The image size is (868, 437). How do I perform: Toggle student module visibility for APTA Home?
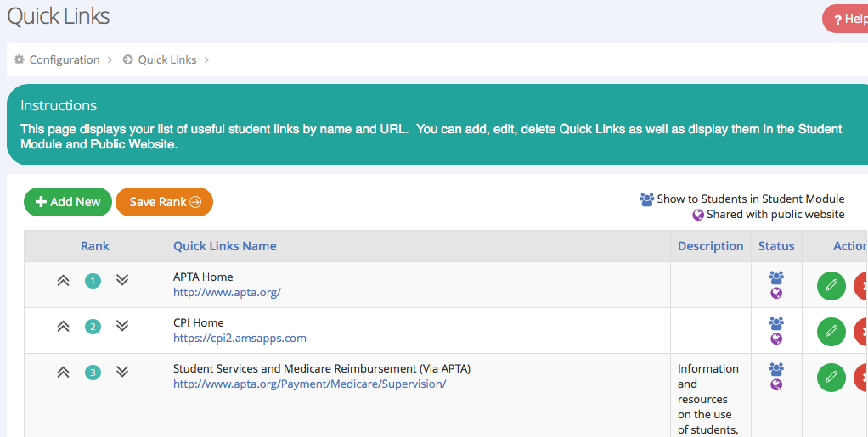(776, 277)
